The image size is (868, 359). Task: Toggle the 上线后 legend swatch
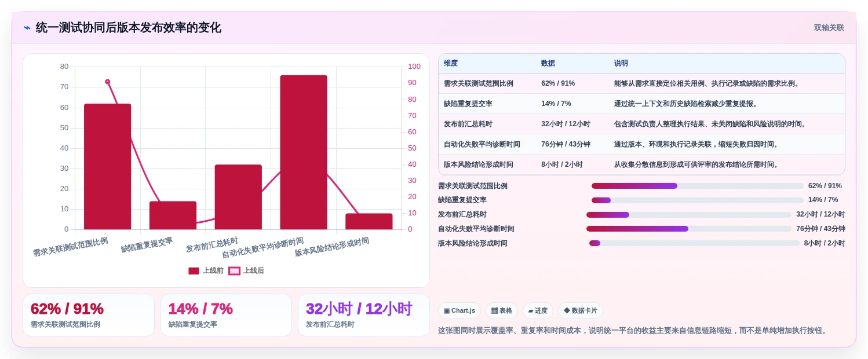pos(234,271)
